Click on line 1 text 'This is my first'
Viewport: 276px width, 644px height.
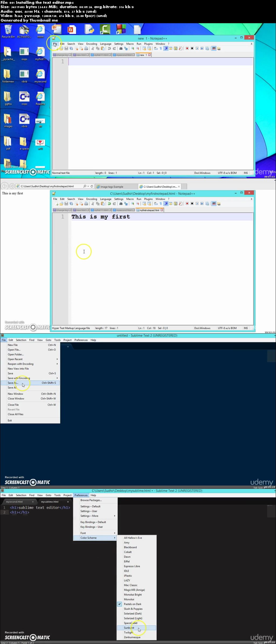coord(101,217)
